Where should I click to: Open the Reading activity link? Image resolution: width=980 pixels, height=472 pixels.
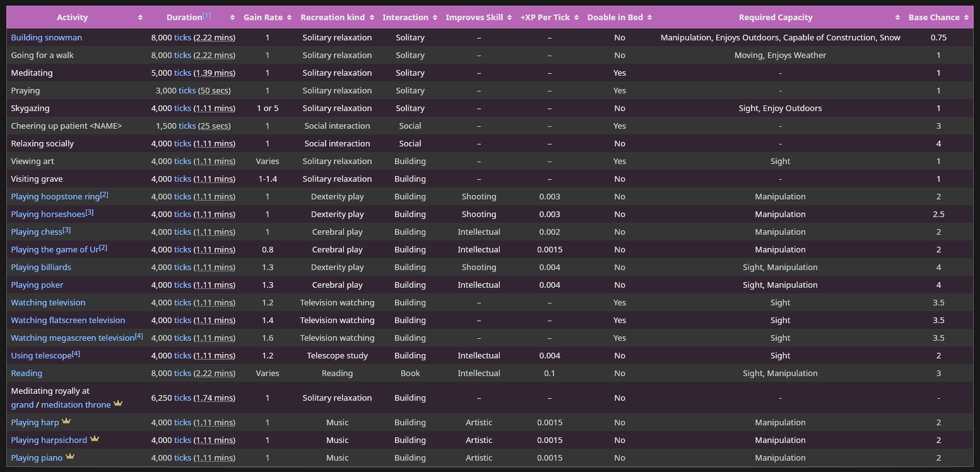[x=27, y=374]
